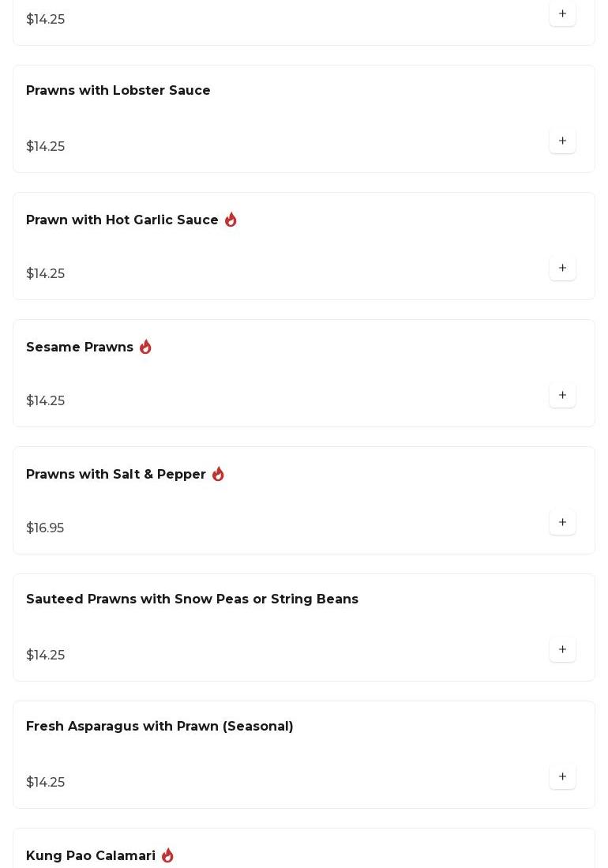The height and width of the screenshot is (868, 608).
Task: Open Sesame Prawns item details
Action: coord(80,348)
